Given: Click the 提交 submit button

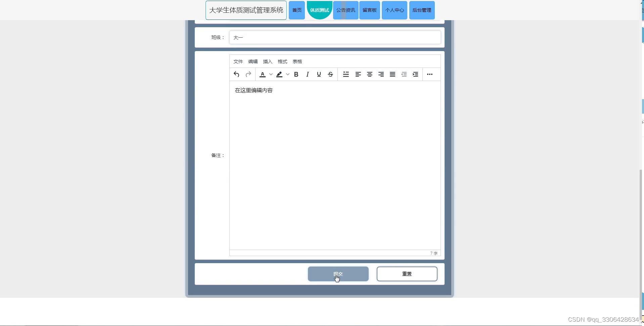Looking at the screenshot, I should point(338,274).
